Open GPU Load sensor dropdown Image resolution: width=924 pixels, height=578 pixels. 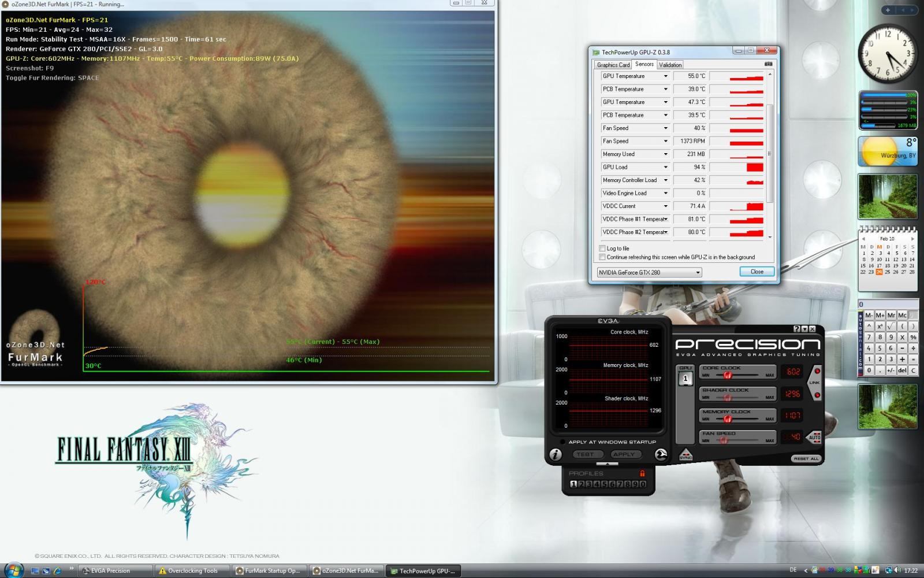pos(665,167)
